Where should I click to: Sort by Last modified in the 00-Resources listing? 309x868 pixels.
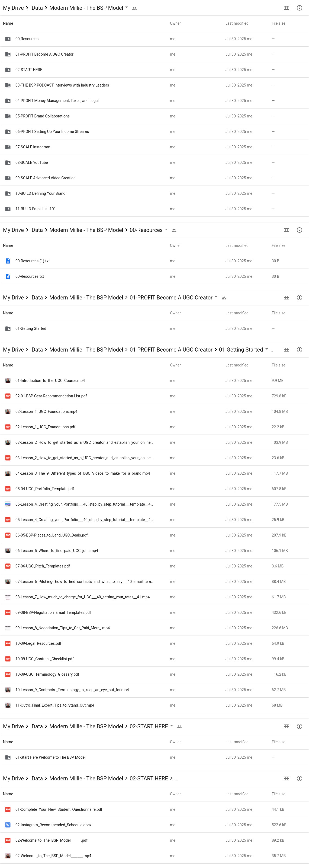(237, 246)
